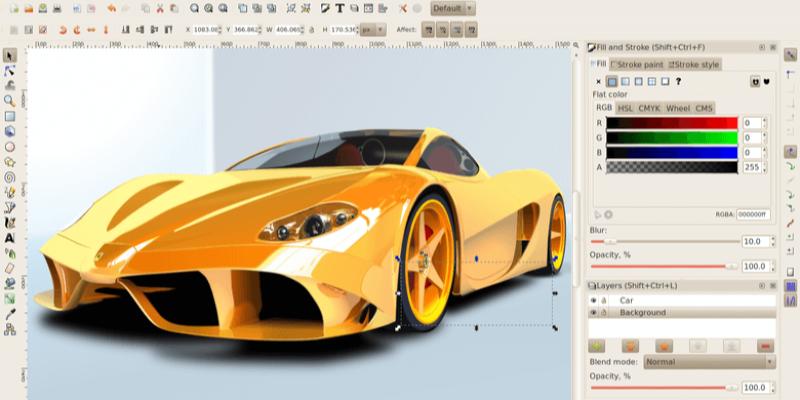Hide the Background layer with eye icon
Screen dimensions: 800x400
pyautogui.click(x=593, y=313)
